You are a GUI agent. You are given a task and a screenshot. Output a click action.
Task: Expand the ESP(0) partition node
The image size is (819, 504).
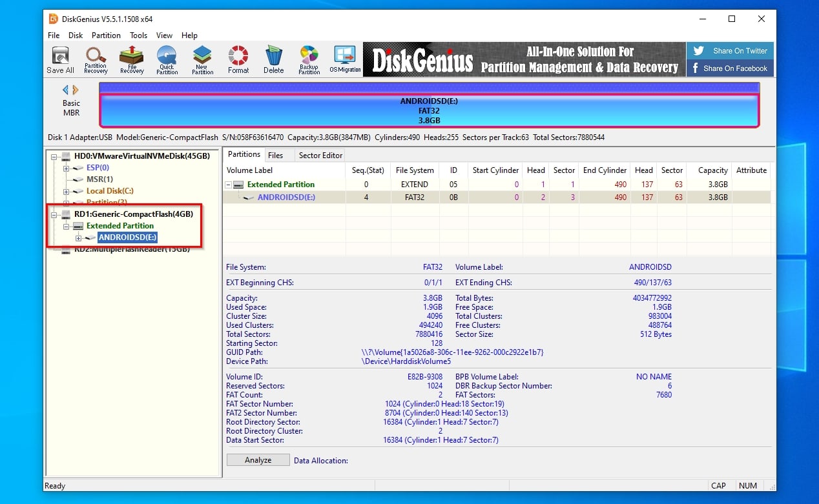click(x=66, y=168)
